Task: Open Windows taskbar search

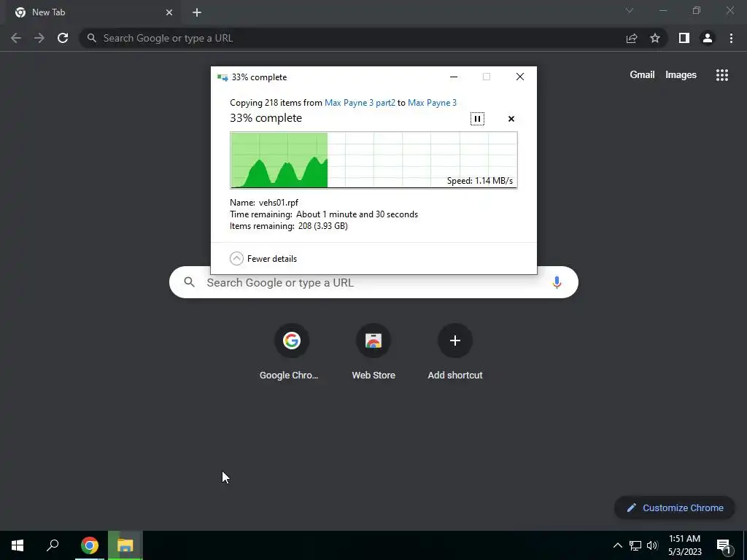Action: 53,545
